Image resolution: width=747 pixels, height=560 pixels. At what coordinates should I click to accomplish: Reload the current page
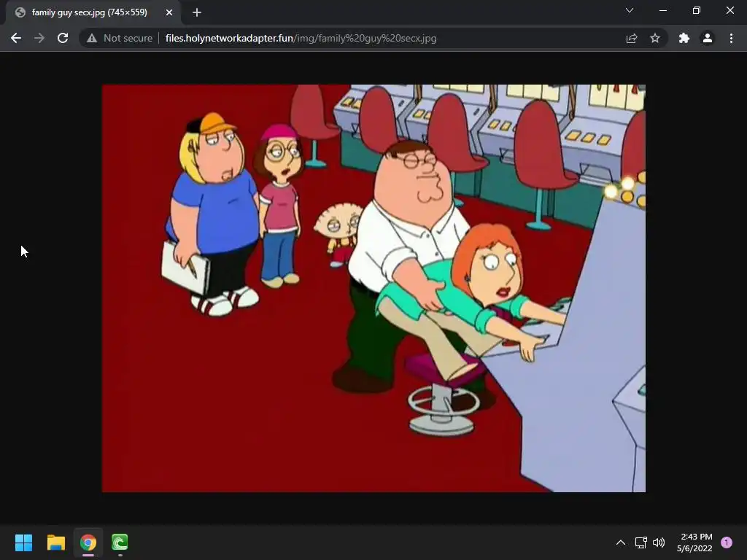click(63, 38)
